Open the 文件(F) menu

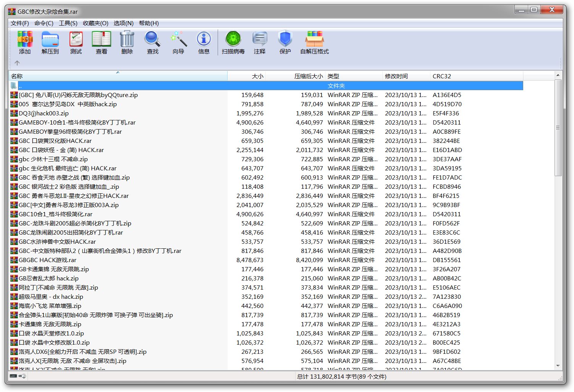pyautogui.click(x=20, y=23)
